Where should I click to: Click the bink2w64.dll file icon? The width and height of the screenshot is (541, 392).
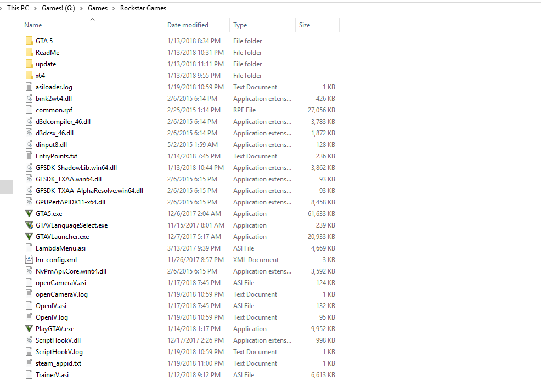point(29,99)
